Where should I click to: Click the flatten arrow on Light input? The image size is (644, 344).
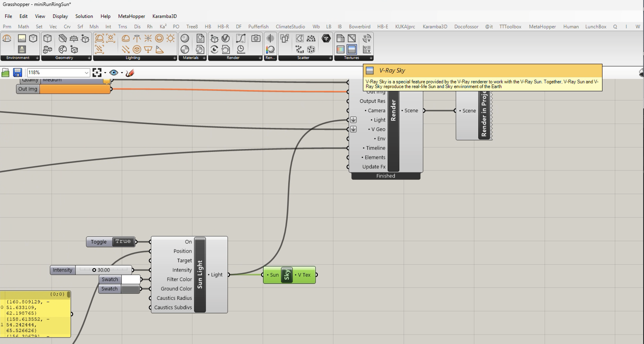353,120
